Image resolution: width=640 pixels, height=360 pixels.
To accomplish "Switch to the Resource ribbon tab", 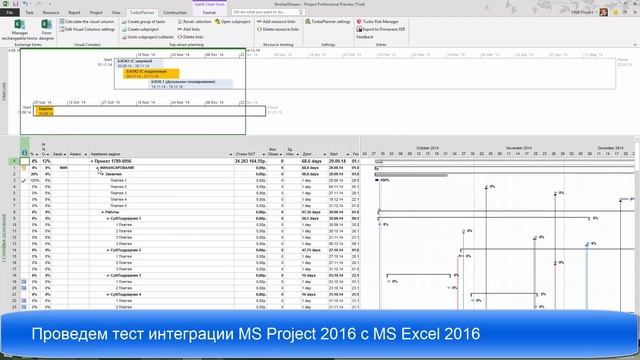I will coord(51,13).
